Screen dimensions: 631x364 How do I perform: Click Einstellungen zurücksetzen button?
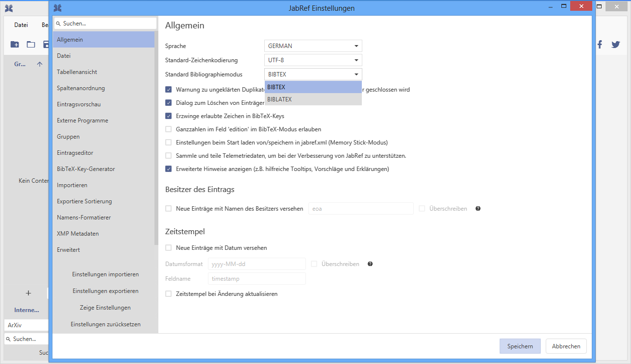pos(105,324)
